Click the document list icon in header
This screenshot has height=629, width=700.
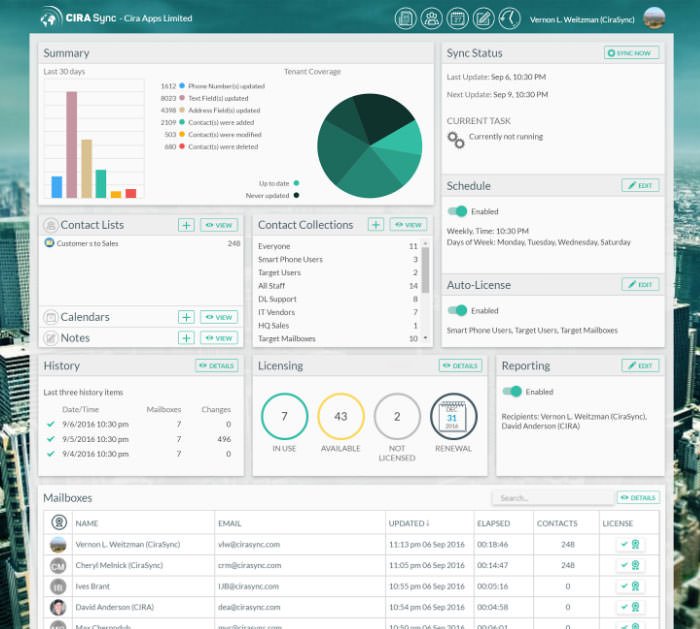coord(405,18)
